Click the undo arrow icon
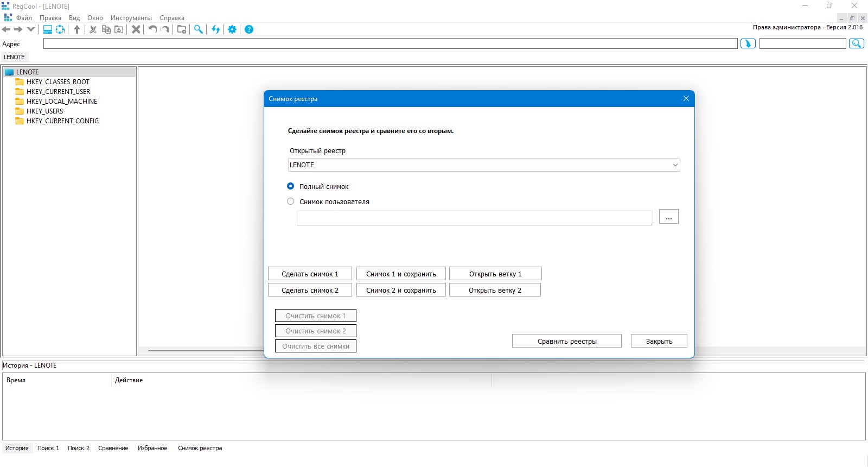Screen dimensions: 868x467 (x=152, y=29)
